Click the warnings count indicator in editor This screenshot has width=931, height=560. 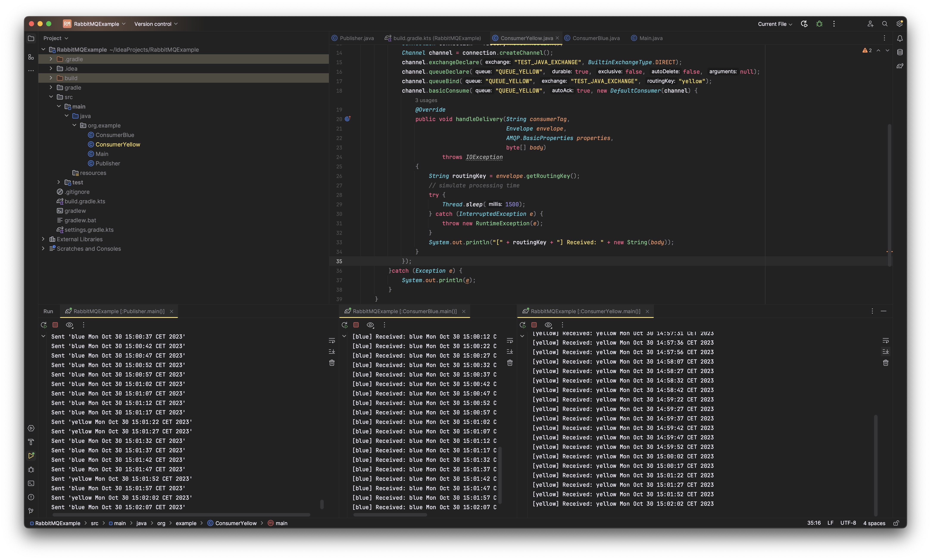click(x=867, y=50)
